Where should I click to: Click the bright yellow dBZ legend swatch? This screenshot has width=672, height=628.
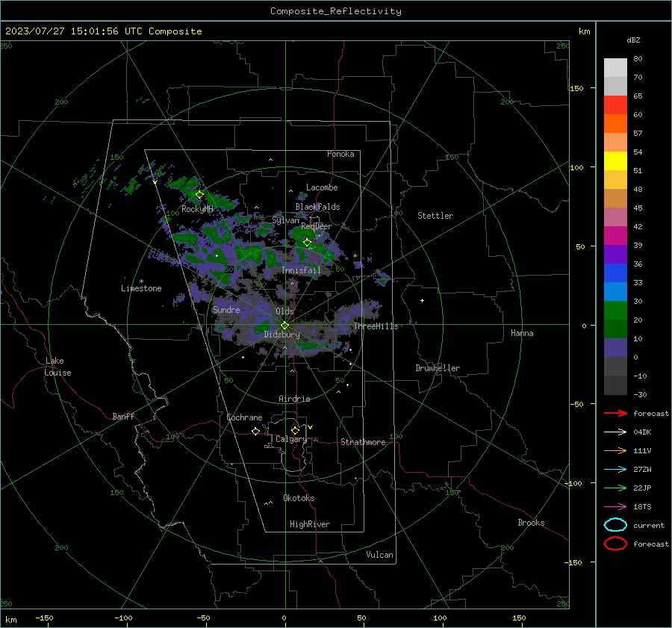tap(615, 161)
